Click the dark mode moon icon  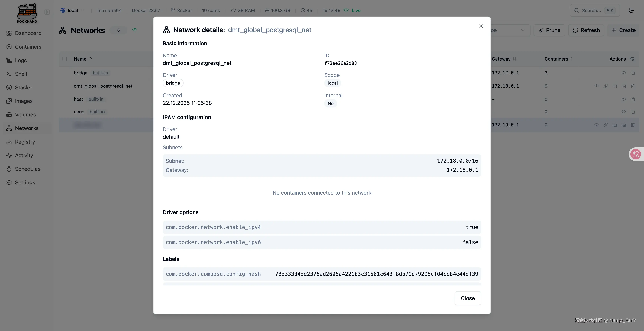click(631, 10)
